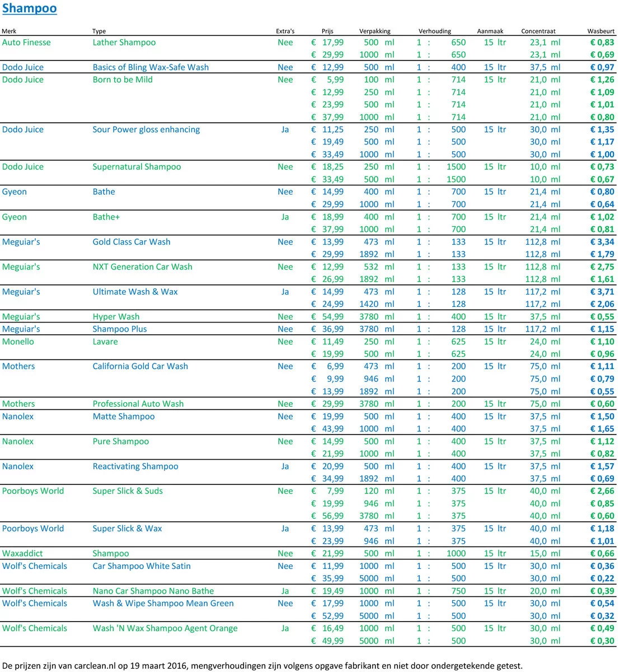Image resolution: width=624 pixels, height=672 pixels.
Task: Select the footnote about carclean.nl prices
Action: tap(262, 666)
